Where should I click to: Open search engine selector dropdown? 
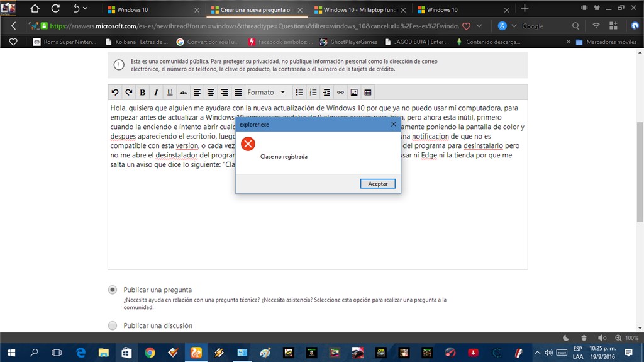514,26
